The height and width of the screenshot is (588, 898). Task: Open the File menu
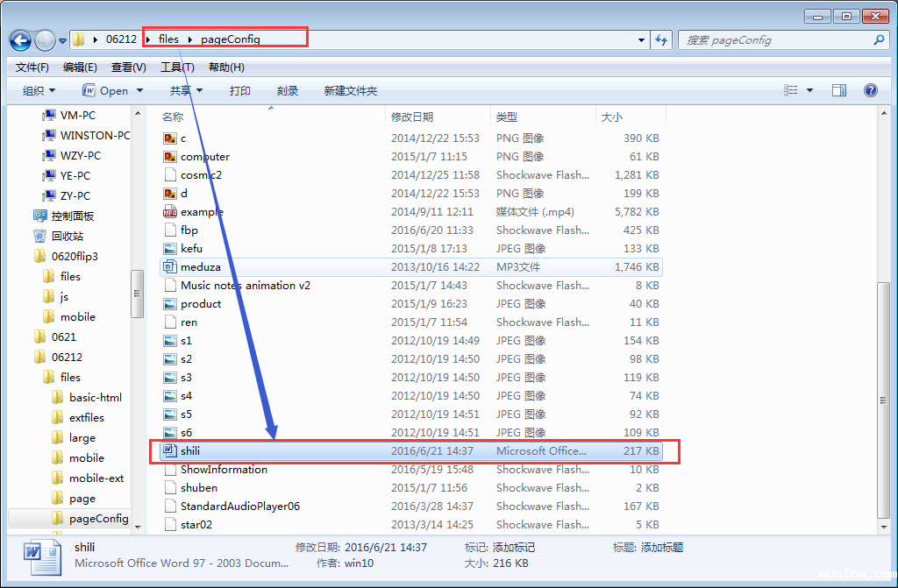pyautogui.click(x=32, y=67)
